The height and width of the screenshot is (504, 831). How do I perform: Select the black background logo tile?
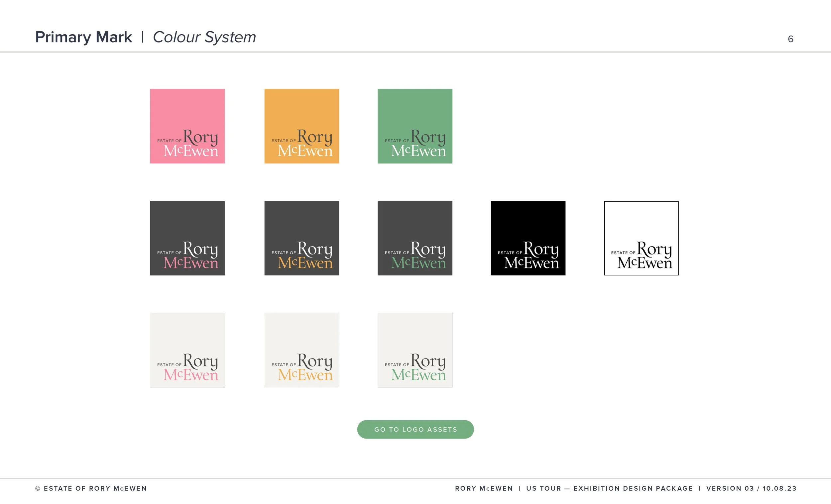pyautogui.click(x=528, y=238)
